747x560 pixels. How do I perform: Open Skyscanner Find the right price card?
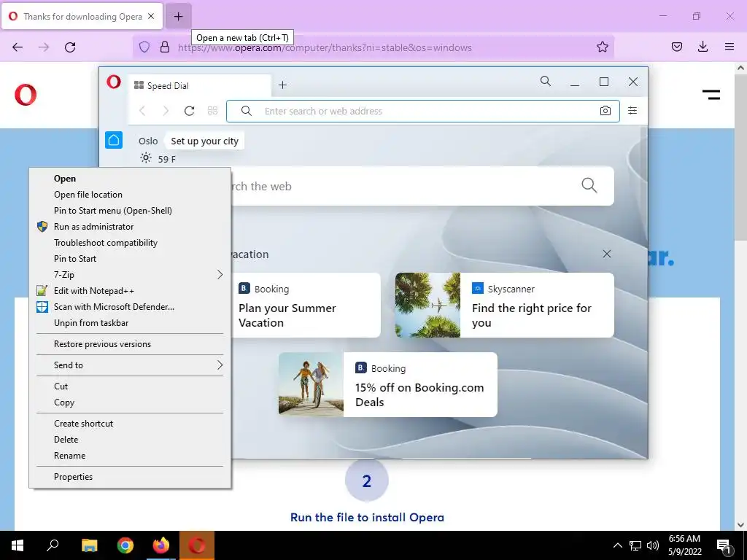pos(505,306)
